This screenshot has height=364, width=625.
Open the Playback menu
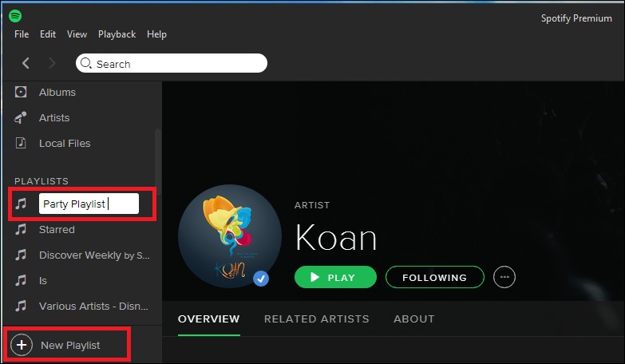coord(117,34)
